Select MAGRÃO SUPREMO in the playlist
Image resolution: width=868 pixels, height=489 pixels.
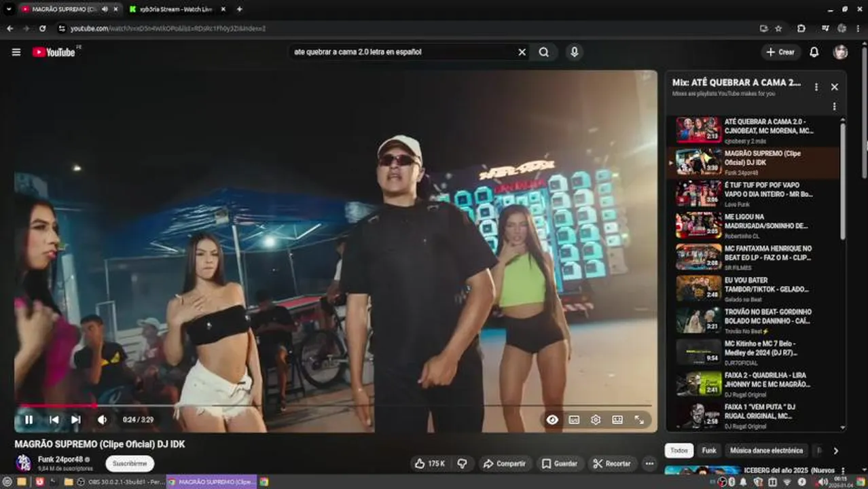[753, 162]
